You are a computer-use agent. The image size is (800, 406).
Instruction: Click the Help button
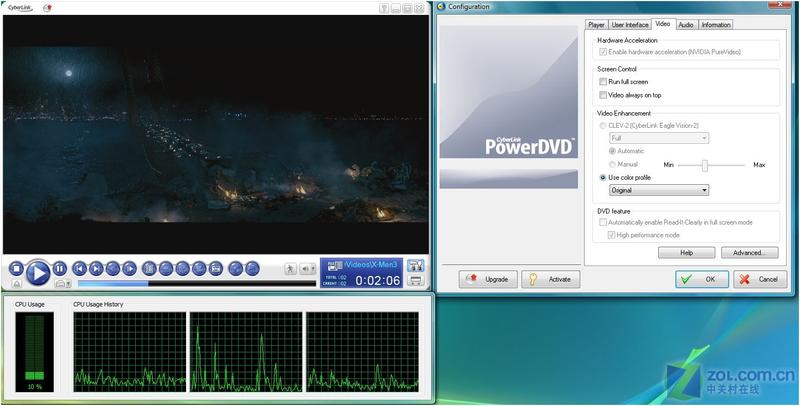tap(686, 252)
